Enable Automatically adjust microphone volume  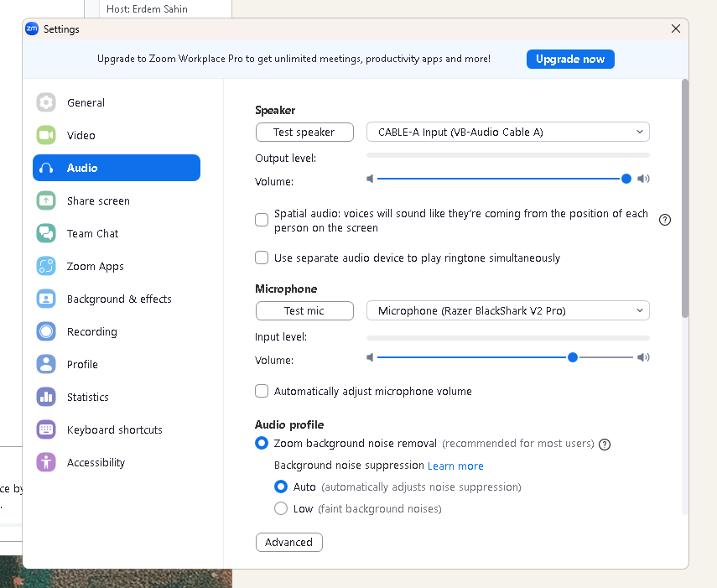(262, 391)
